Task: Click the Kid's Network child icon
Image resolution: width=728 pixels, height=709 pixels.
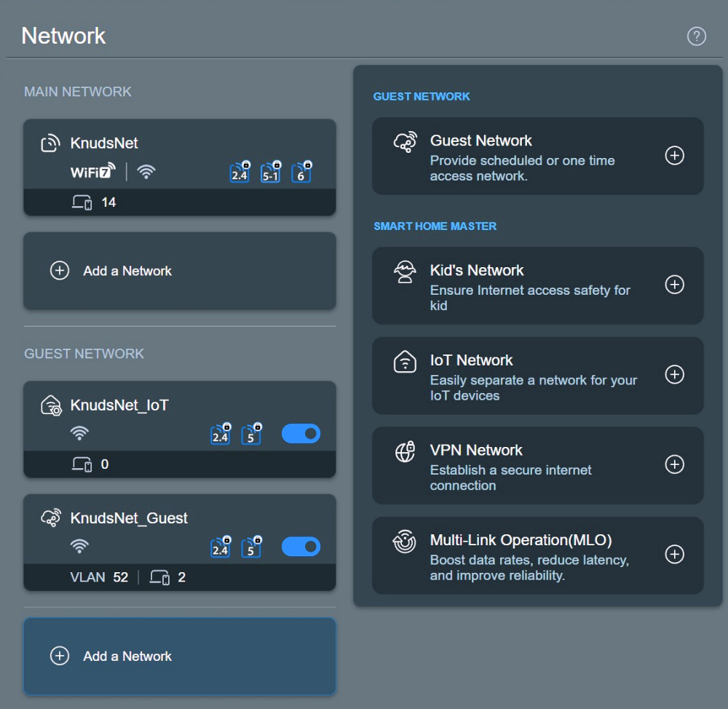Action: pyautogui.click(x=405, y=272)
